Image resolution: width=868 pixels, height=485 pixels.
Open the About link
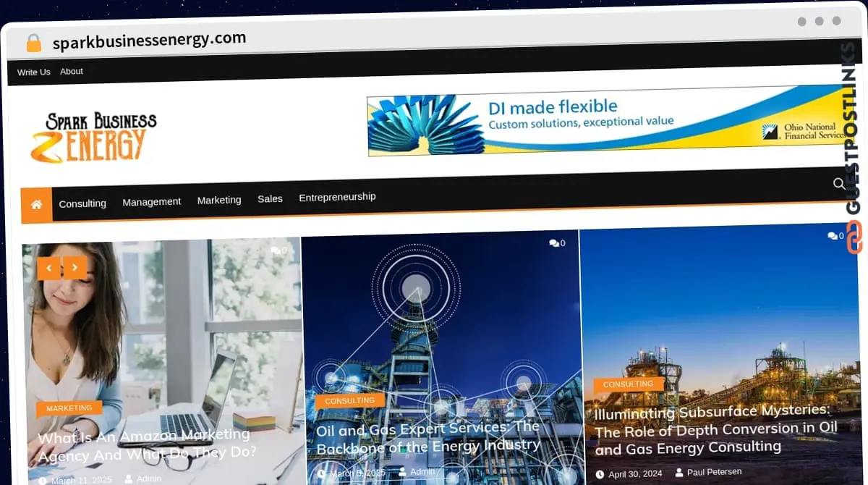click(x=72, y=71)
